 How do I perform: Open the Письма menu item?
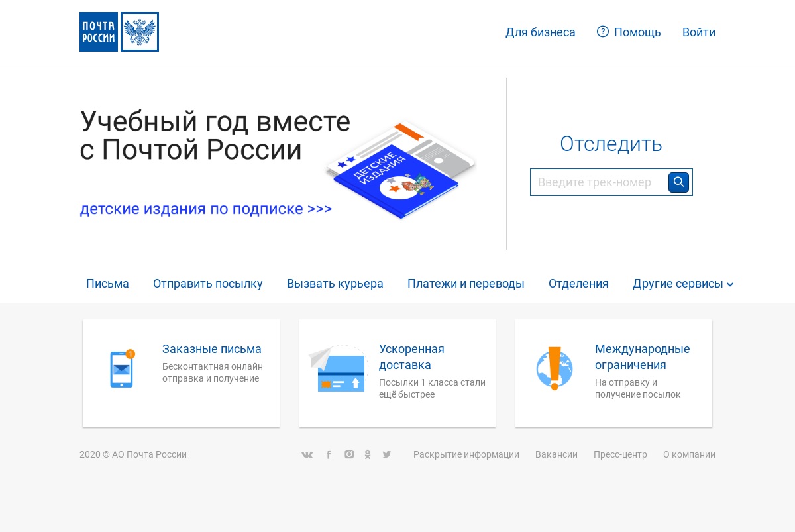tap(107, 284)
